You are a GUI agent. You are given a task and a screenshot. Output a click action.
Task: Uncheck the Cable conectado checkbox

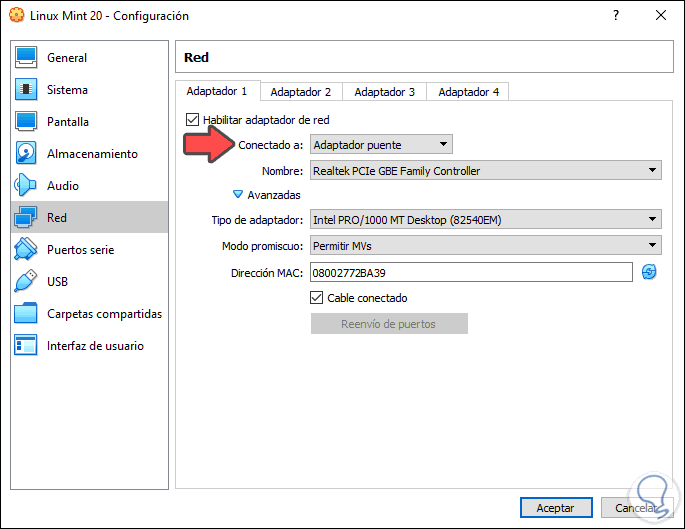(317, 298)
